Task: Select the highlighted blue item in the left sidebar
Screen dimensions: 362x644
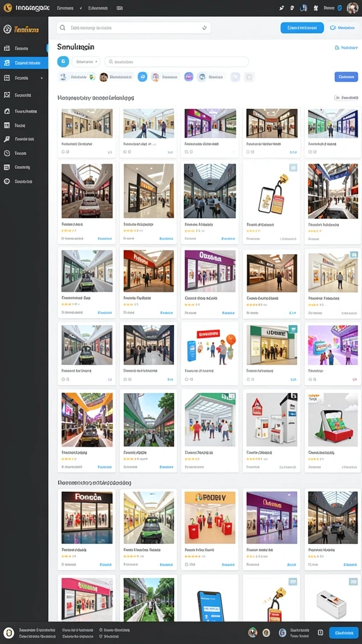Action: [x=24, y=63]
